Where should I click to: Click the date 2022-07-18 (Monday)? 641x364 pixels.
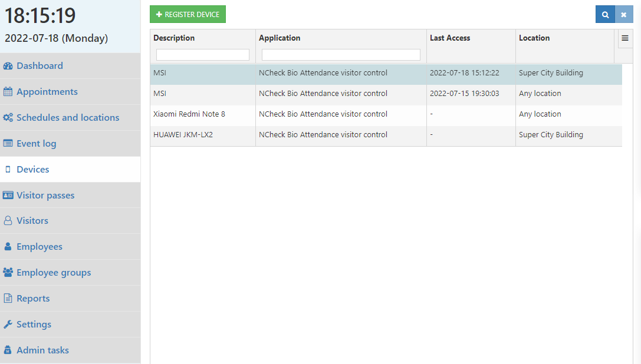[57, 38]
